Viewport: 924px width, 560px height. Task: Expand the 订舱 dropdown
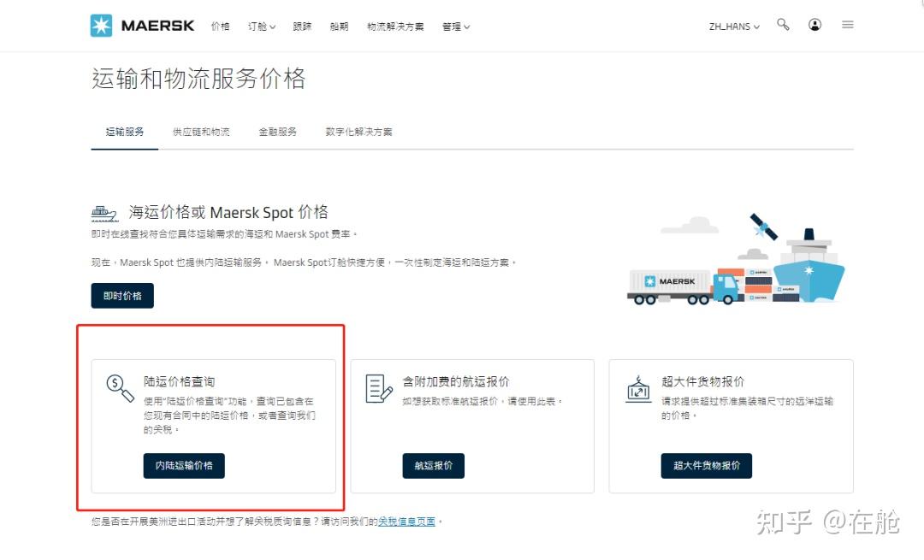coord(260,27)
